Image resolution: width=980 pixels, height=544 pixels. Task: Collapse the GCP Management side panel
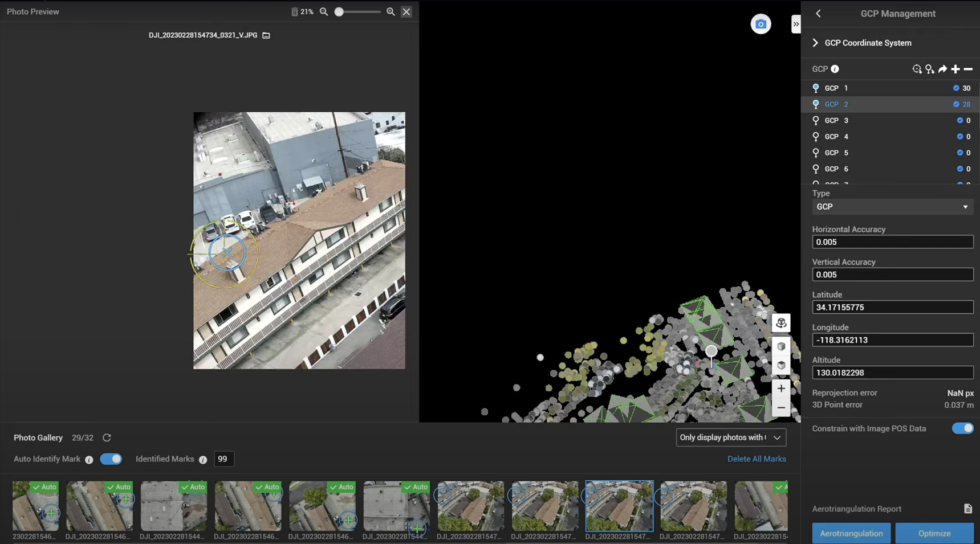(x=796, y=24)
